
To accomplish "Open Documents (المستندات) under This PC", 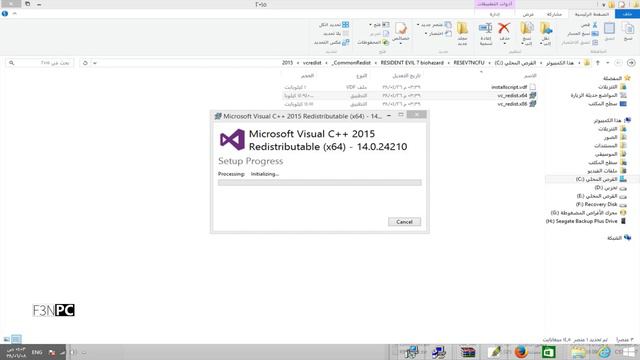I will 610,146.
